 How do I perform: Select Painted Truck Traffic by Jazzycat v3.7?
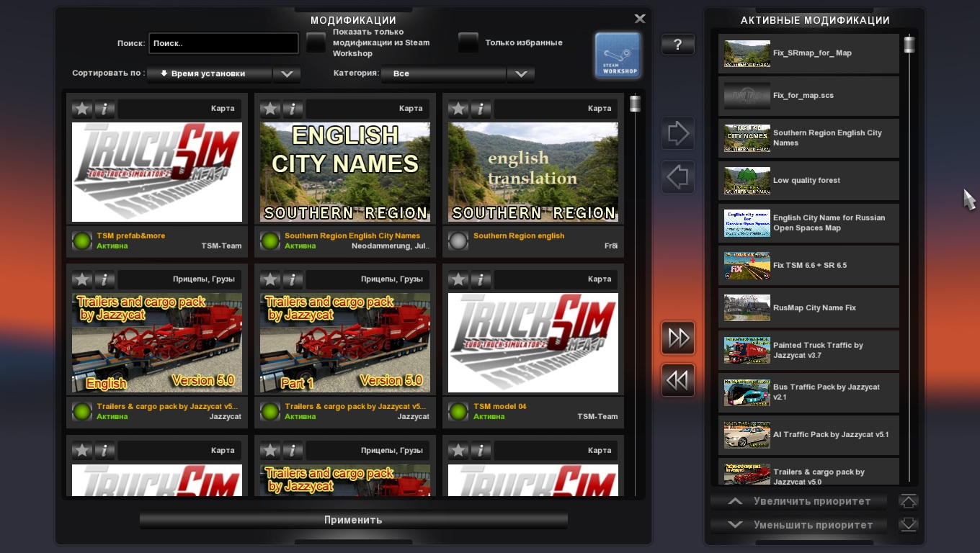tap(808, 350)
